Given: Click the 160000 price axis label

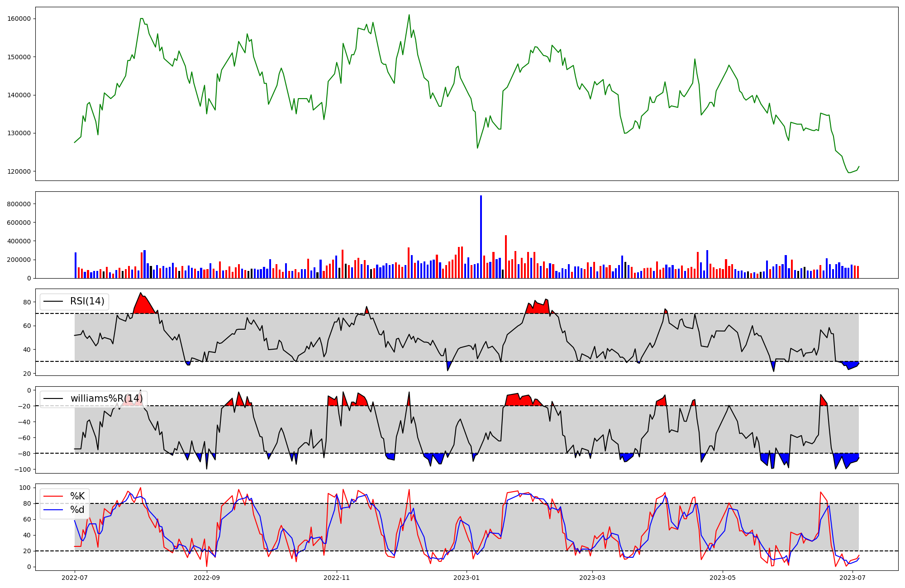Looking at the screenshot, I should click(19, 19).
